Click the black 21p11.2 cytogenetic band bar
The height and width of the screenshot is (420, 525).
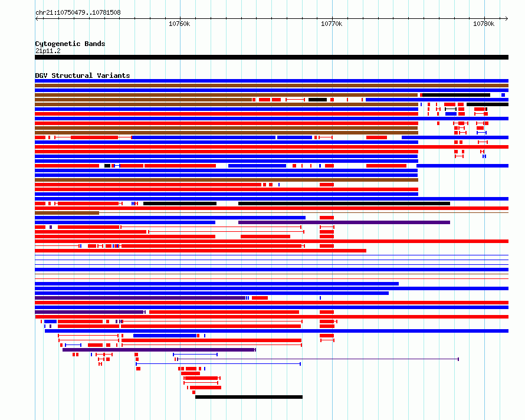271,57
